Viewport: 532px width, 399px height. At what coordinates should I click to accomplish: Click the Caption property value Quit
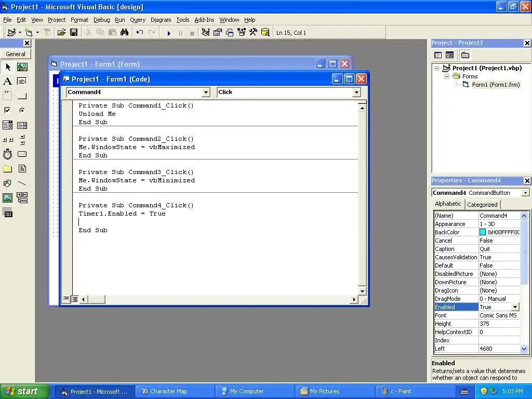click(x=499, y=249)
